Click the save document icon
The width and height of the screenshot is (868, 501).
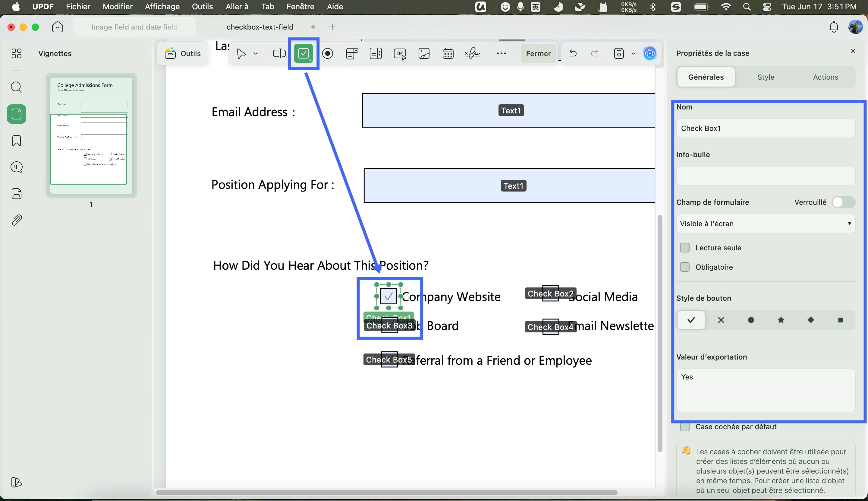click(619, 53)
